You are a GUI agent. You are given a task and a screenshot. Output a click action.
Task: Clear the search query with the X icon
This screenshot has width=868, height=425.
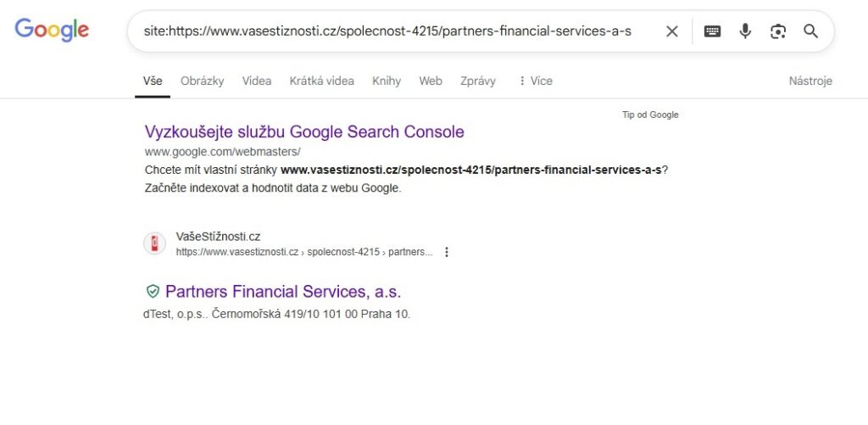[x=671, y=31]
